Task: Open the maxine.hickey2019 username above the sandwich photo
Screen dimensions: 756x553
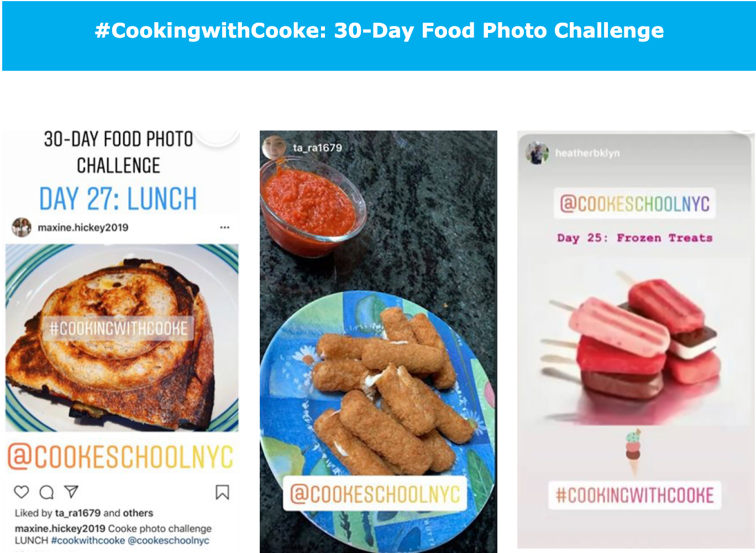Action: 83,227
